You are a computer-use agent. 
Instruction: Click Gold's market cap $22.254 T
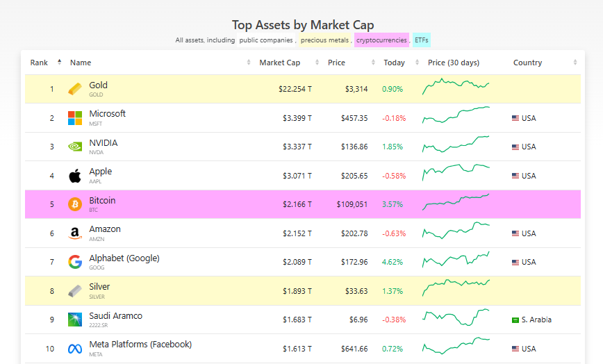click(x=295, y=89)
